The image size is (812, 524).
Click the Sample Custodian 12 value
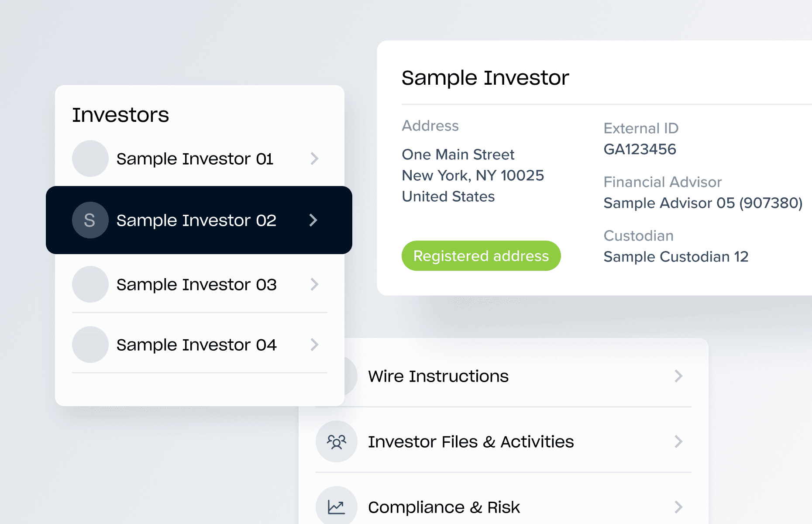coord(676,257)
